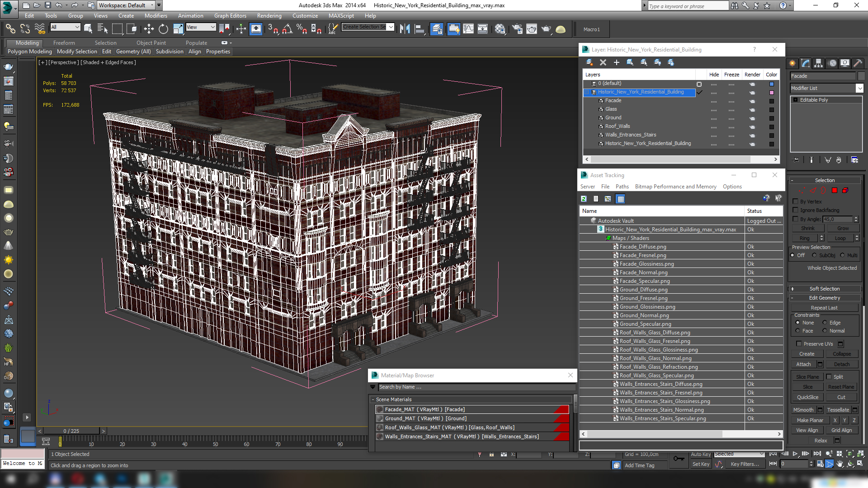
Task: Activate the Select and Uniform Scale tool
Action: (178, 29)
